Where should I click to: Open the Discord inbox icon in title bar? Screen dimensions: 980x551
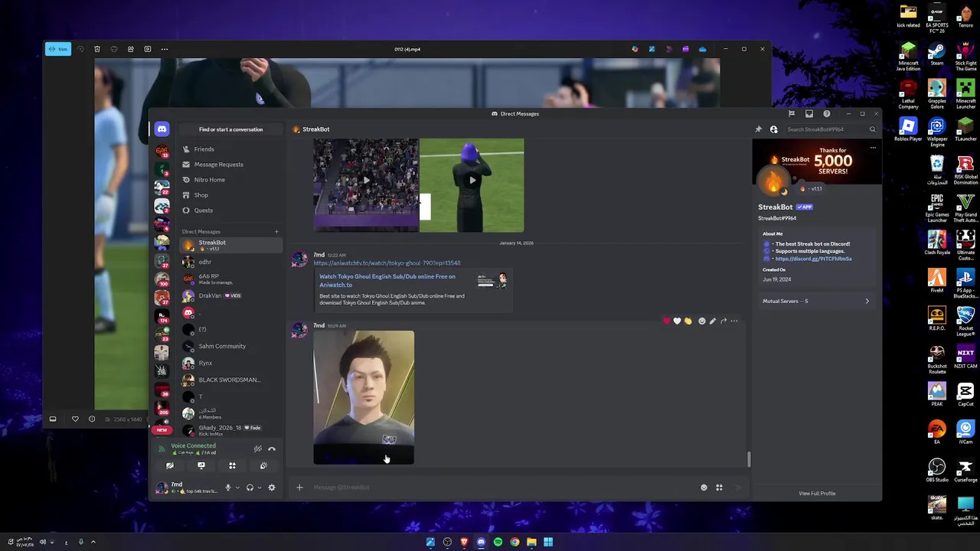tap(809, 114)
